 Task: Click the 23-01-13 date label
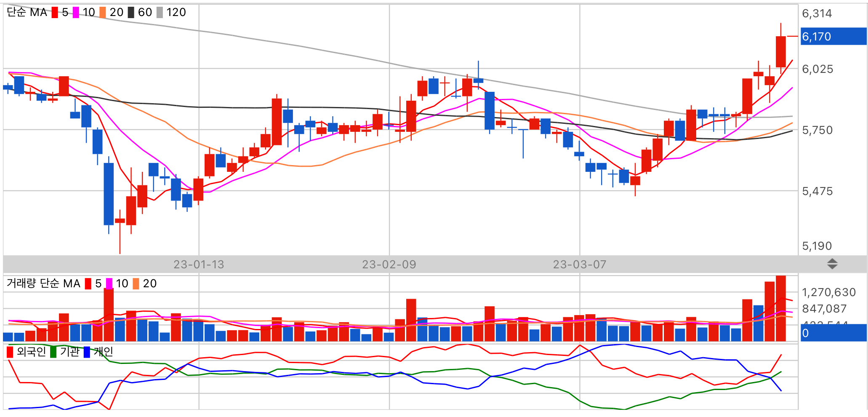pos(199,265)
